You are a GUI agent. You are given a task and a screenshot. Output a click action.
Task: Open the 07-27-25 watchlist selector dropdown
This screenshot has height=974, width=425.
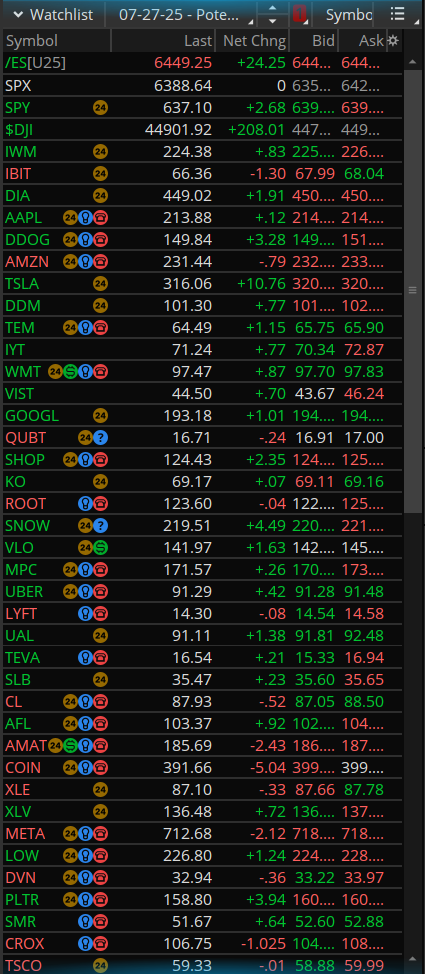click(184, 14)
